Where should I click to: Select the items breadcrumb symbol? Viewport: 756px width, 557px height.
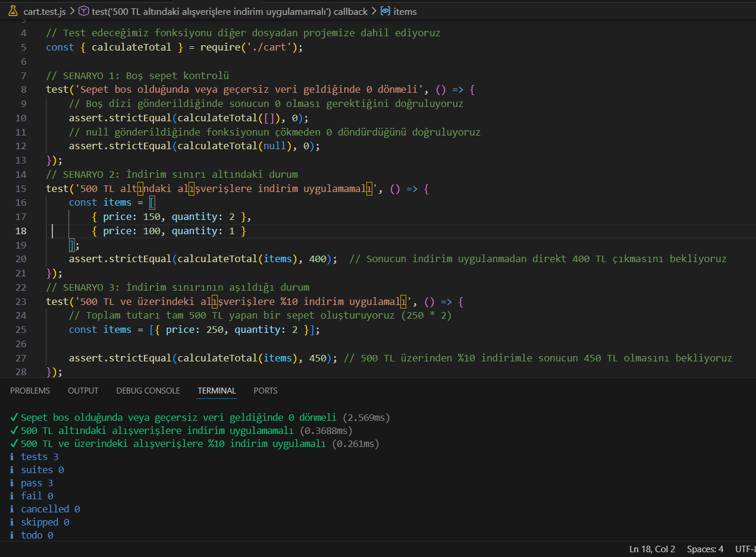tap(405, 11)
